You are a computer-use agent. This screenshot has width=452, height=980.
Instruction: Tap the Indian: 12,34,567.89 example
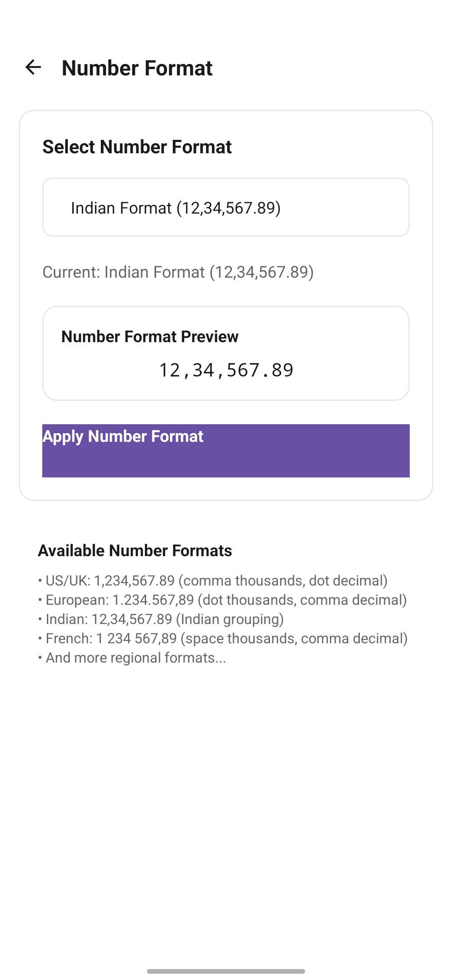(109, 619)
